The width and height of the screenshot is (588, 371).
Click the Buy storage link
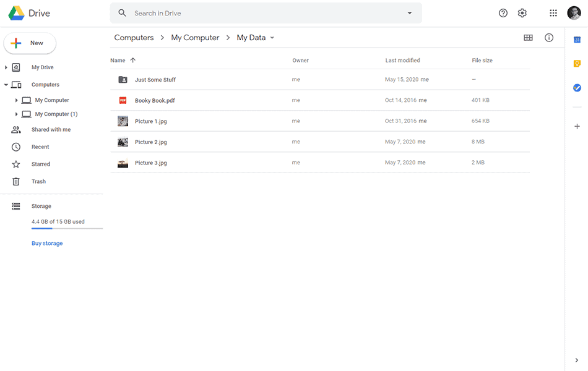click(47, 244)
